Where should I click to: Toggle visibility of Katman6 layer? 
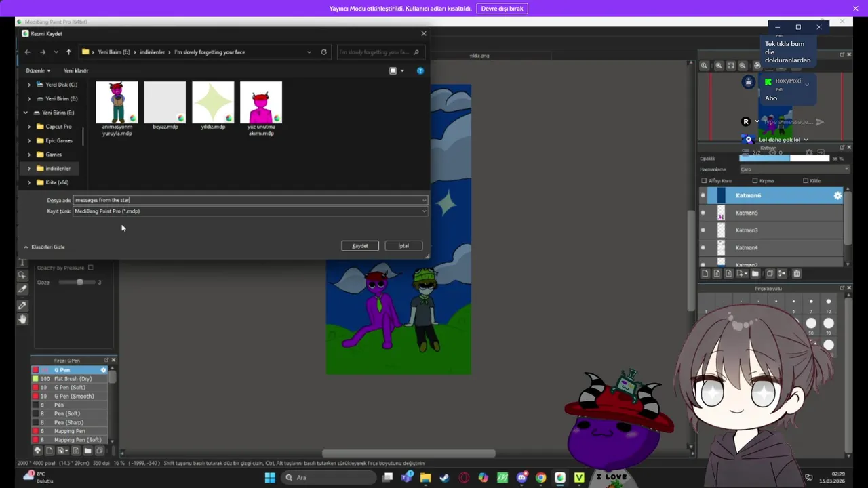[x=703, y=195]
